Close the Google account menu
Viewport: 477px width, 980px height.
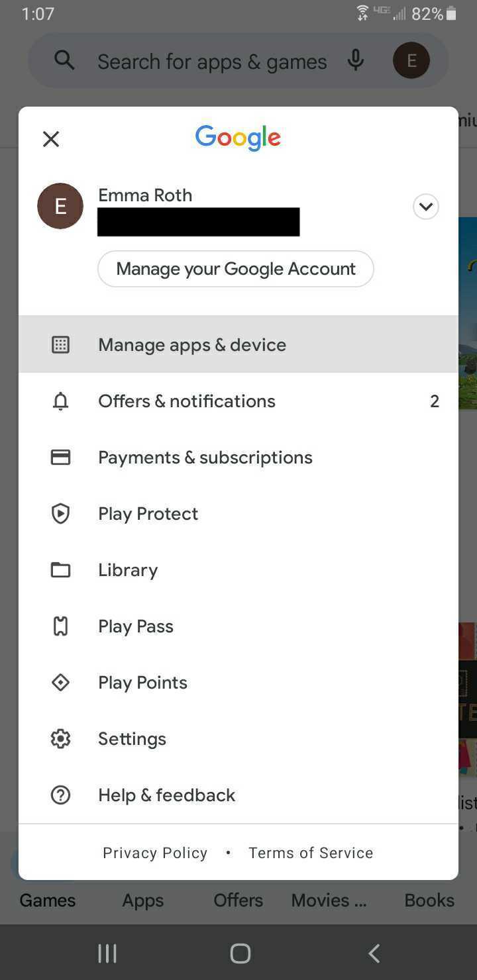51,139
